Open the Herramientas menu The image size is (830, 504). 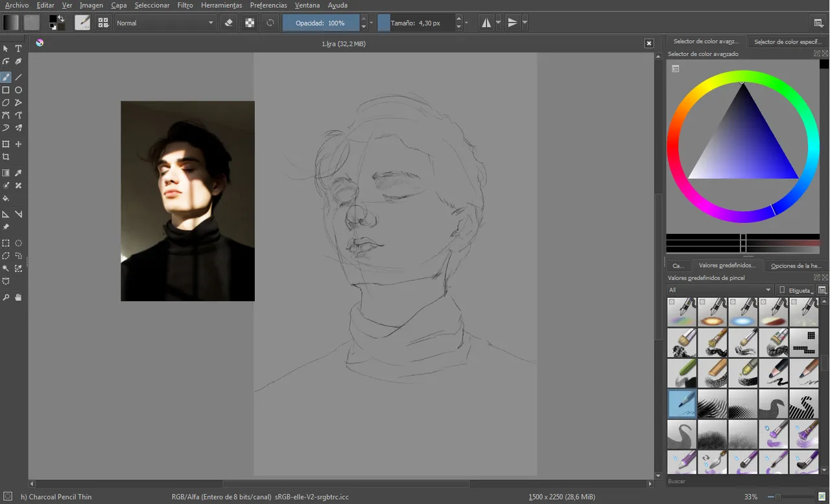coord(221,5)
